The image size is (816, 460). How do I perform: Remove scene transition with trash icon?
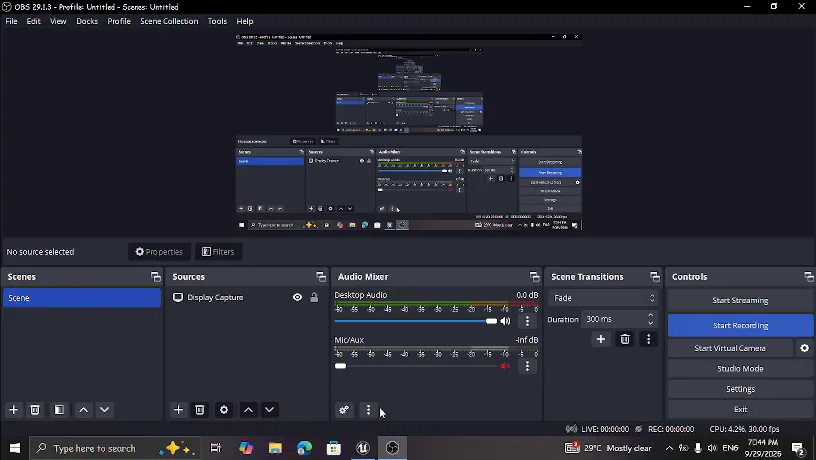(x=625, y=339)
